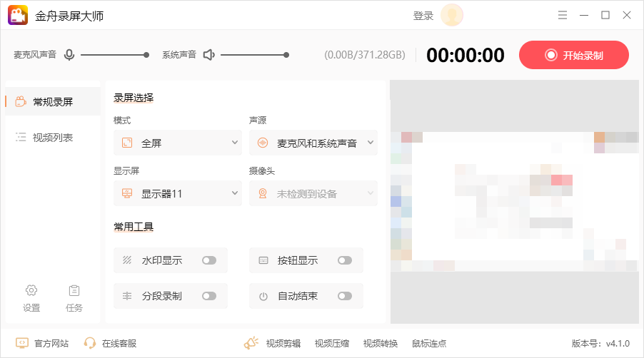Viewport: 644px width, 358px height.
Task: Click the webcam icon in 摄像头 field
Action: tap(263, 193)
